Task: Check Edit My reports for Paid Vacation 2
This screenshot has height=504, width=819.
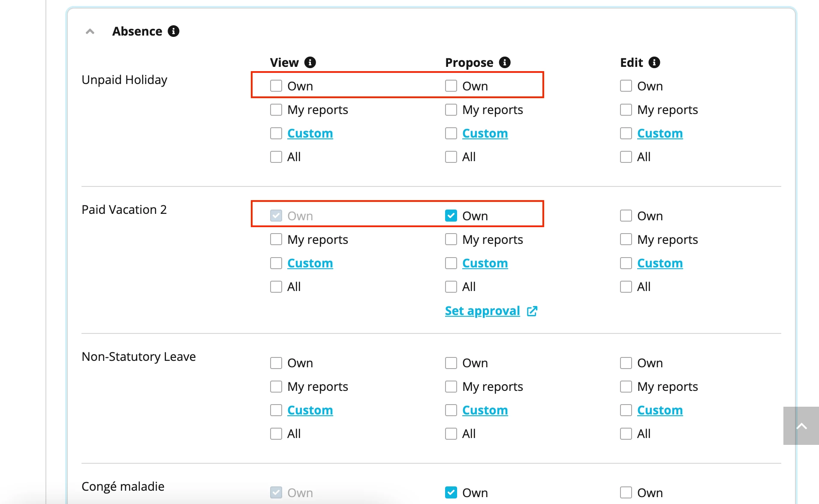Action: coord(626,239)
